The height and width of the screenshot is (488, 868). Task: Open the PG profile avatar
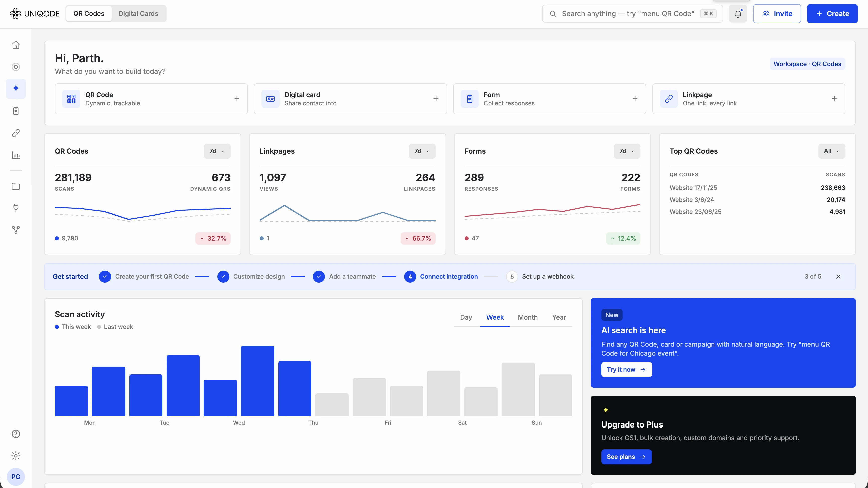pos(16,477)
